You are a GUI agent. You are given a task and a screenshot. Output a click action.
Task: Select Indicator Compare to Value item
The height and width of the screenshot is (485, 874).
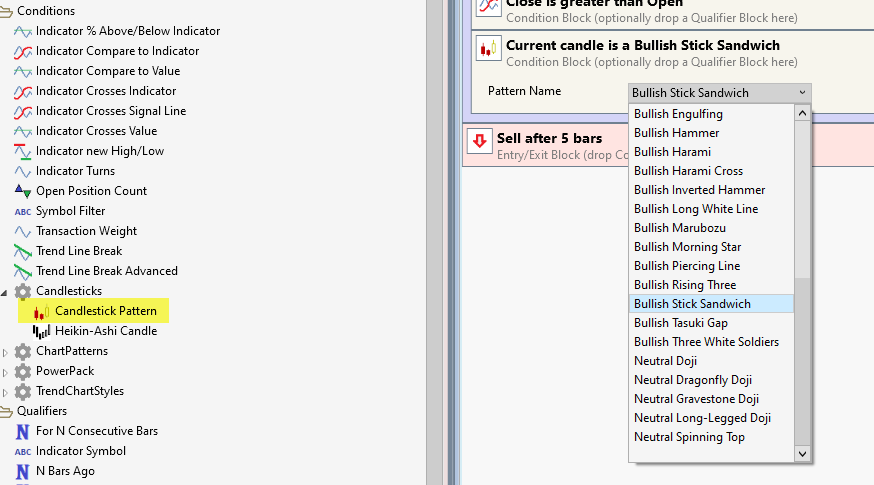[108, 71]
